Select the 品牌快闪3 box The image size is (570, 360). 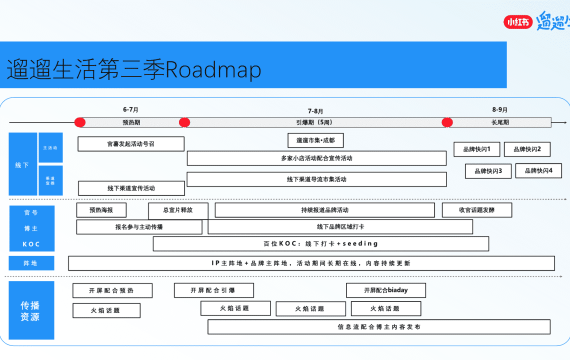pyautogui.click(x=488, y=171)
